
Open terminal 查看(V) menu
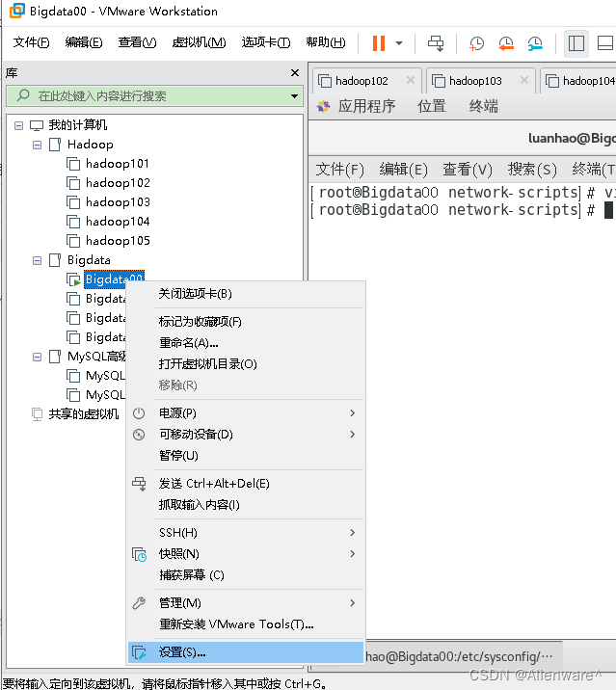pos(468,169)
